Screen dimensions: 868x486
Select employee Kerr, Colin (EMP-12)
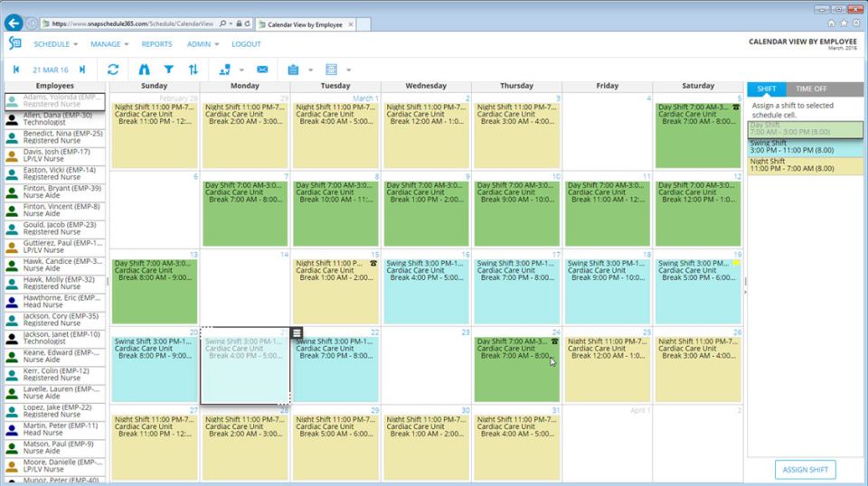pos(55,374)
